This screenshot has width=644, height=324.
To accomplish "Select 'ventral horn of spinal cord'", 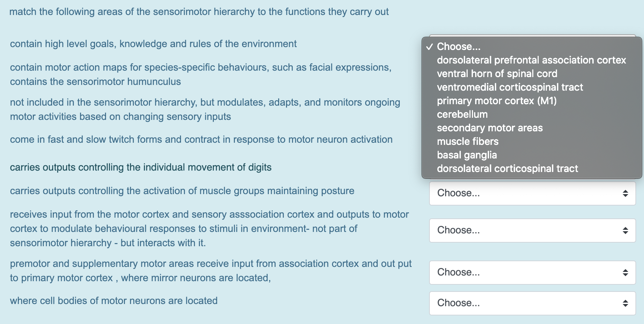I will (497, 74).
